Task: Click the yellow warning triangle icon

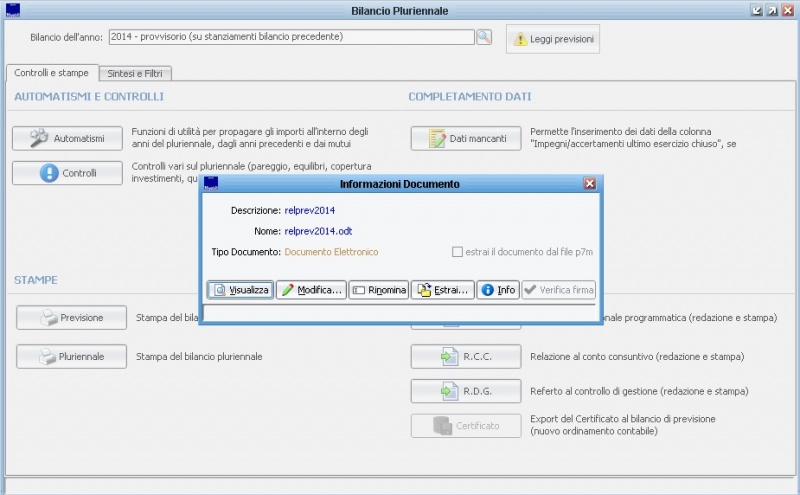Action: tap(520, 39)
